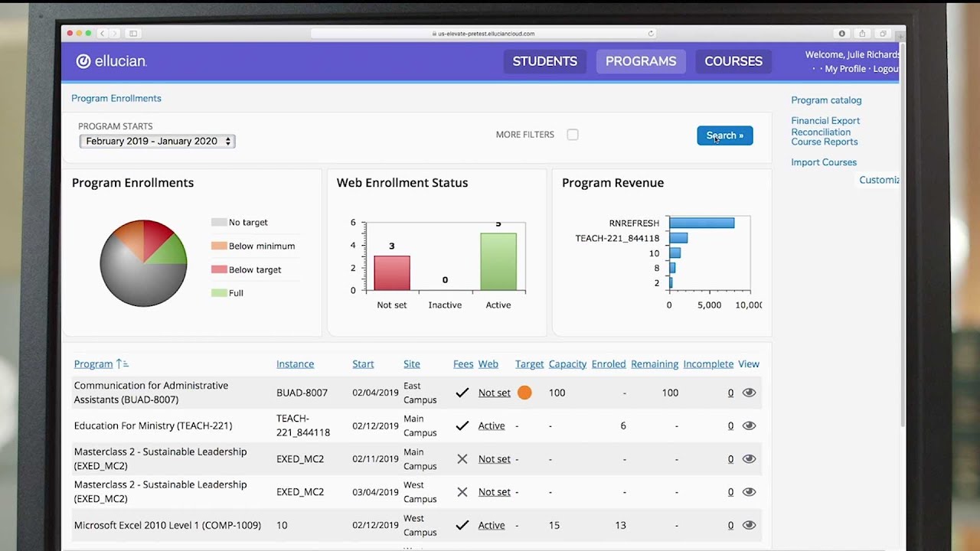The image size is (980, 551).
Task: Select the Programs navigation tab
Action: [x=641, y=61]
